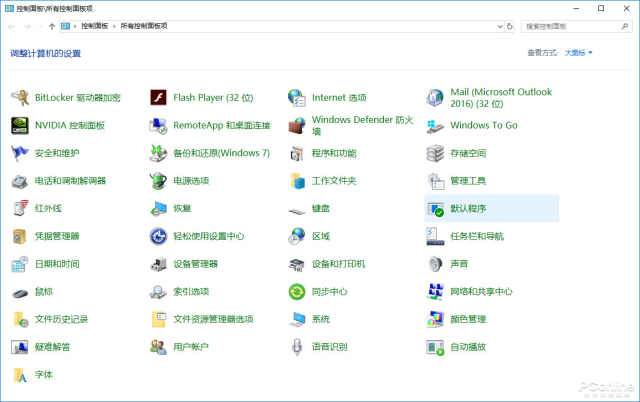Maximize the Control Panel window
640x402 pixels.
click(601, 8)
